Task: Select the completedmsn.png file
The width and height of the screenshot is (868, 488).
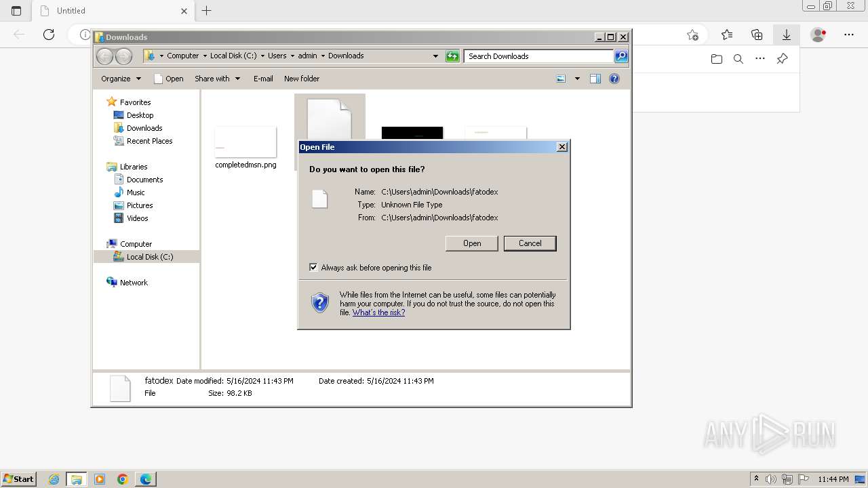Action: click(245, 147)
